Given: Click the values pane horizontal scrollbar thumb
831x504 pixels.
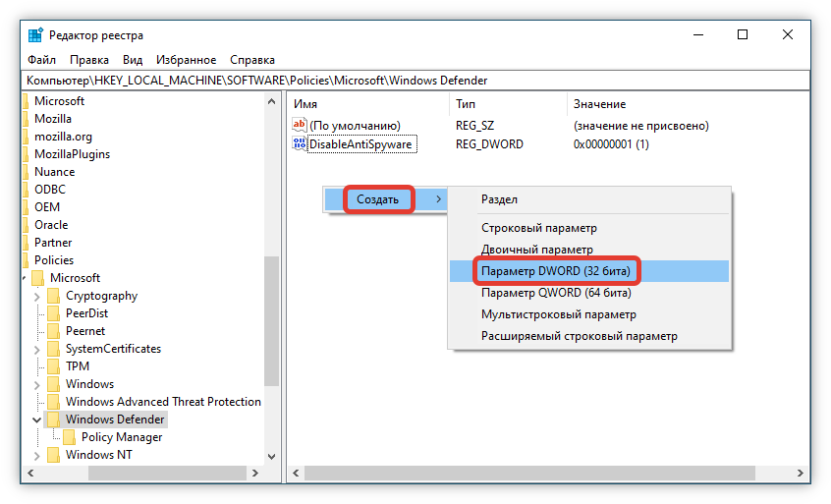Looking at the screenshot, I should [529, 473].
